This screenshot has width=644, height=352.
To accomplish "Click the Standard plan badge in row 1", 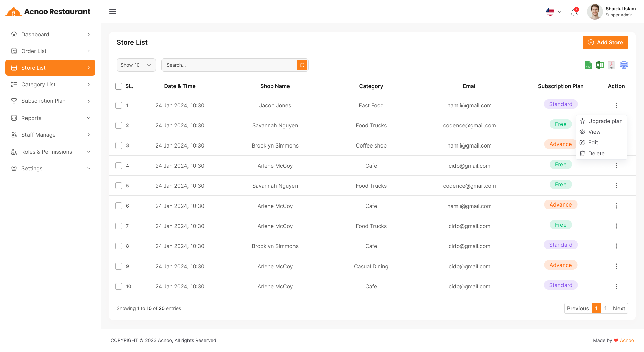I will (560, 104).
